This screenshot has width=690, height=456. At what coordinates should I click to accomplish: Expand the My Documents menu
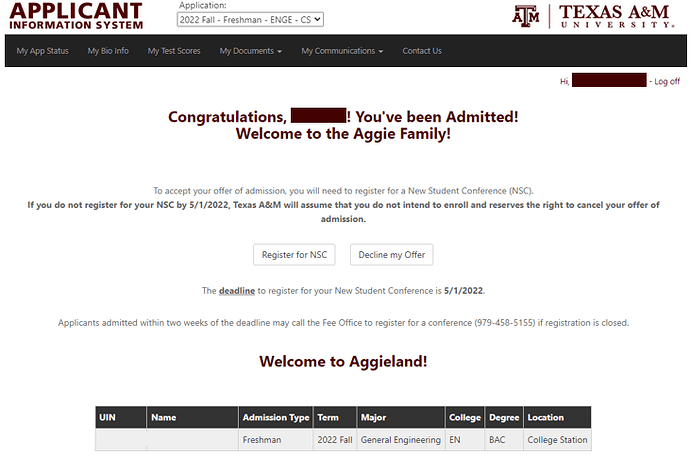(x=251, y=51)
